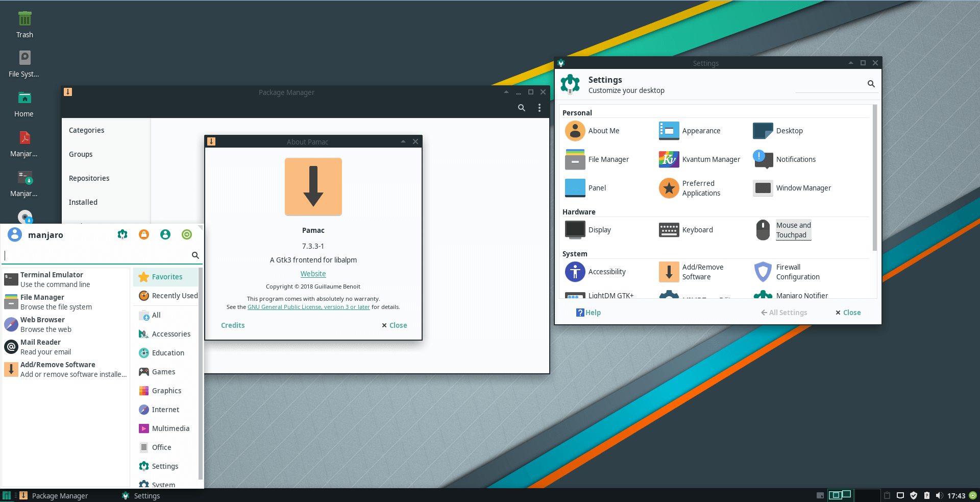
Task: Open Appearance settings
Action: click(690, 131)
